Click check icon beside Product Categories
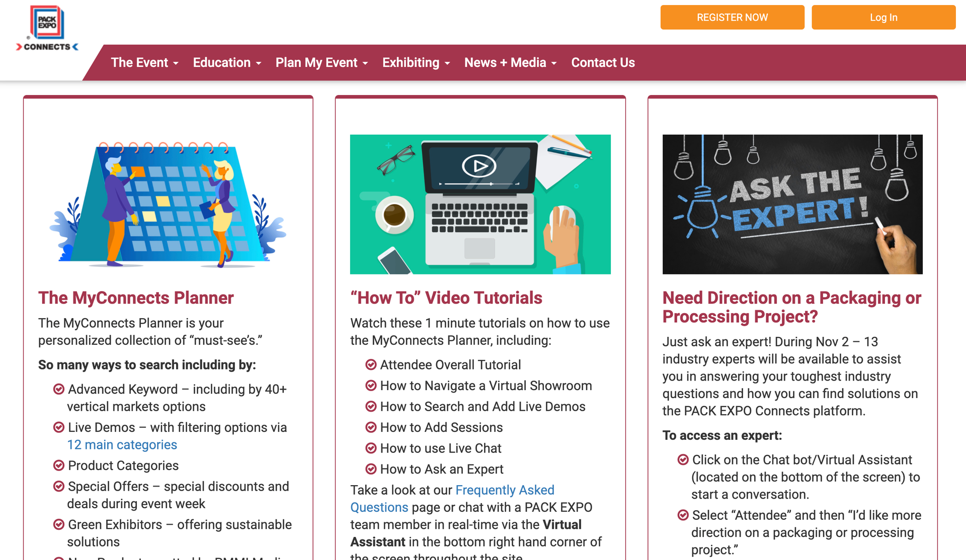This screenshot has width=966, height=560. click(59, 465)
